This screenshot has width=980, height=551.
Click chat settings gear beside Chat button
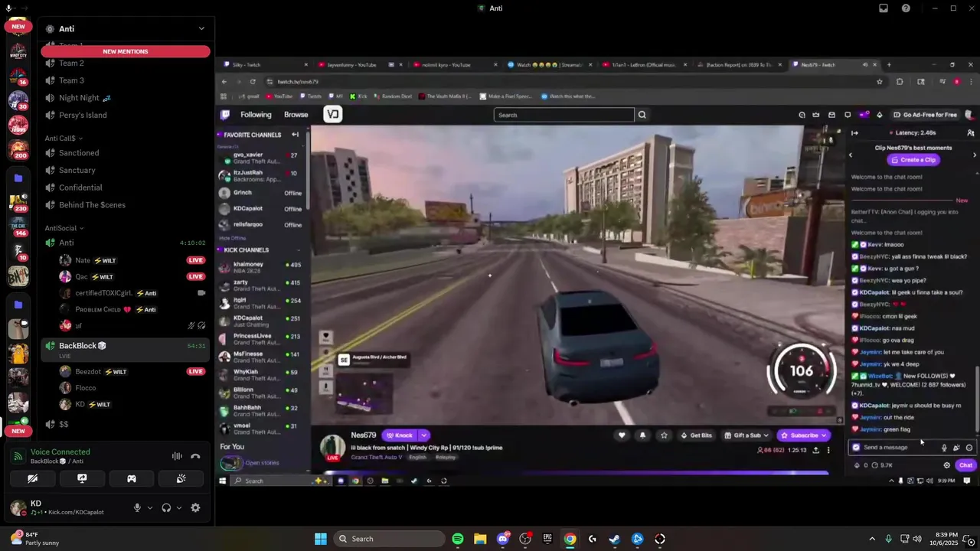click(x=947, y=465)
